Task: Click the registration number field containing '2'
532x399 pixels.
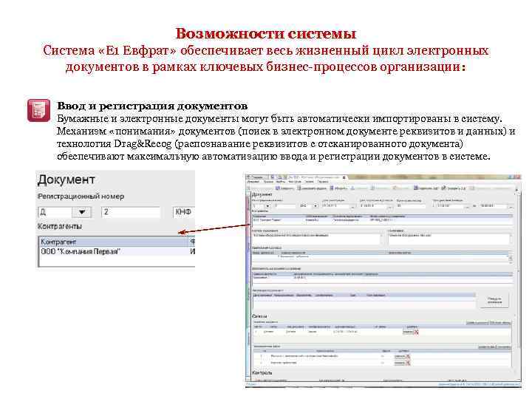Action: pos(131,212)
